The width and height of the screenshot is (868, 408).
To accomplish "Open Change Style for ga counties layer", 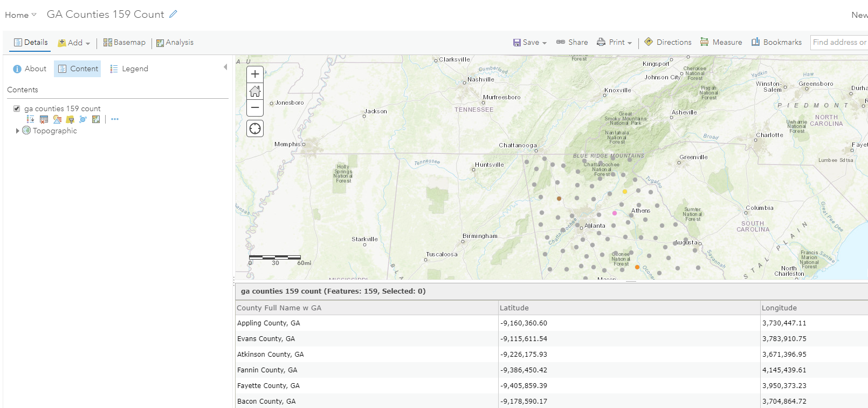I will [x=57, y=119].
